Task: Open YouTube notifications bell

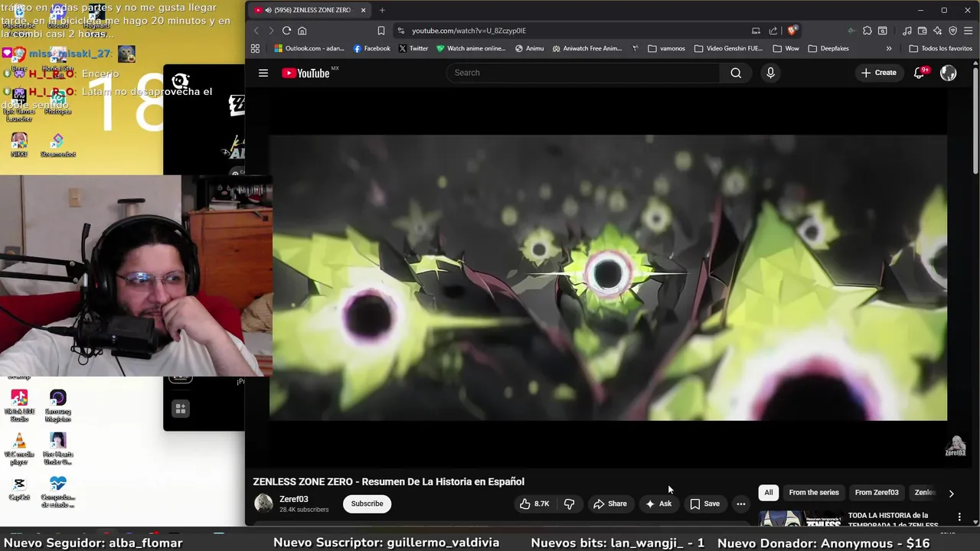Action: [919, 73]
